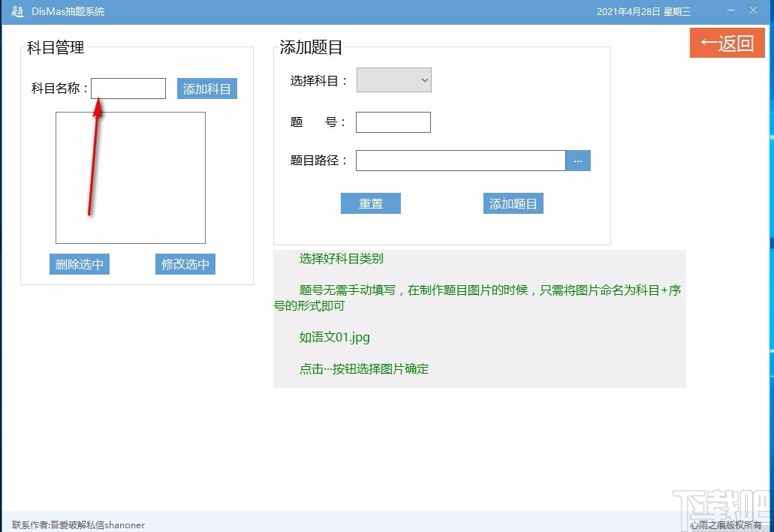Click the date 2021年4月28日 星期三 label
Viewport: 774px width, 532px height.
point(643,11)
